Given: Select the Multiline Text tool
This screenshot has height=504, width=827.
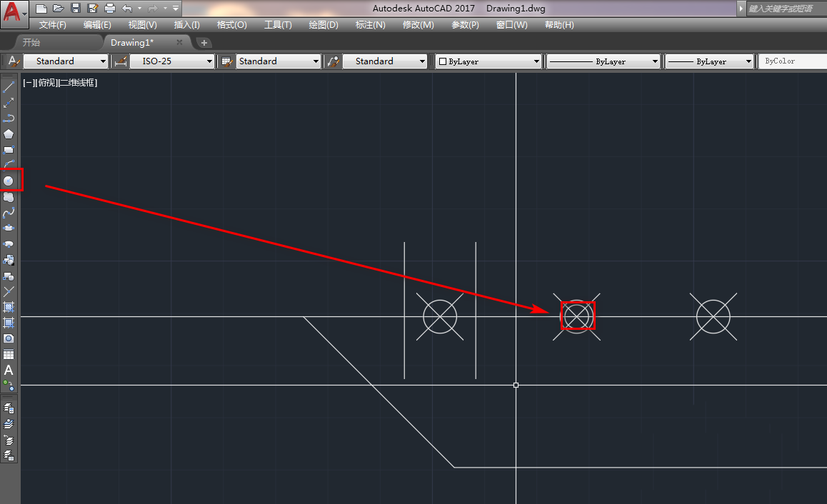Looking at the screenshot, I should (x=9, y=370).
